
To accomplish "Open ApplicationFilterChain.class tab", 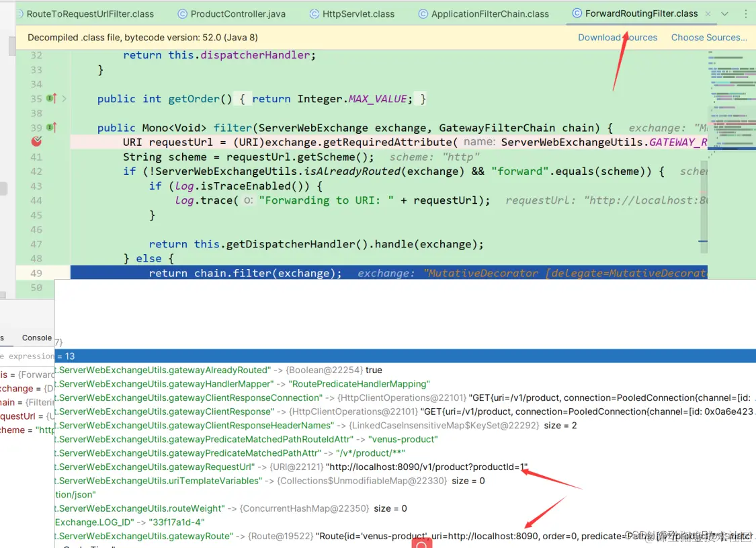I will tap(484, 14).
